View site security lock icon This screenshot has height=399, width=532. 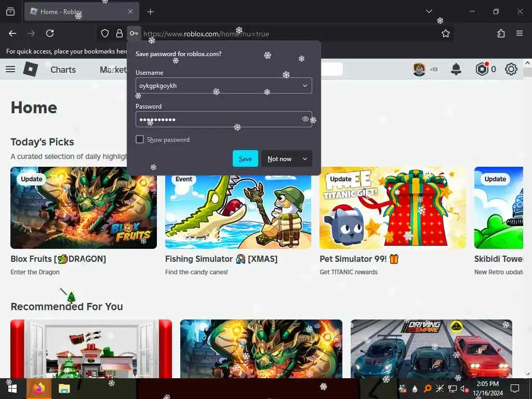(119, 33)
